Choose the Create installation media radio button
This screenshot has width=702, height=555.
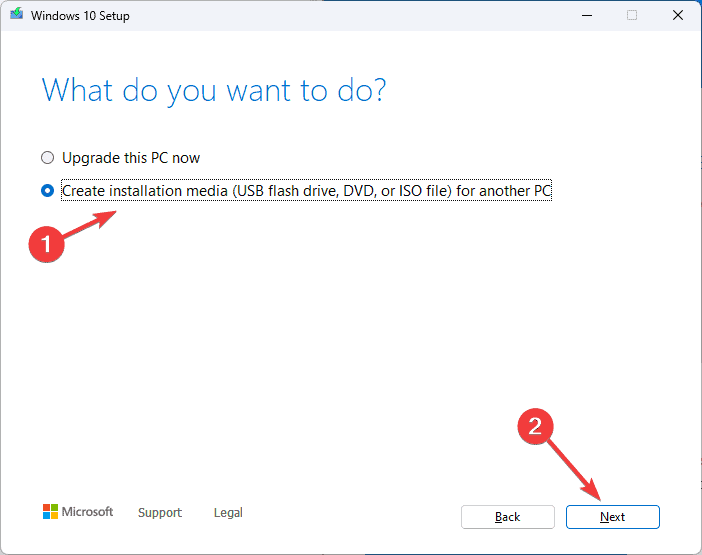(x=47, y=191)
